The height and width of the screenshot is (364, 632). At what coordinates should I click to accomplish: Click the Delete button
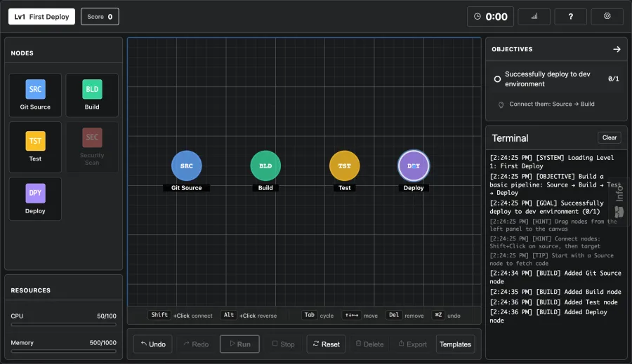coord(369,344)
